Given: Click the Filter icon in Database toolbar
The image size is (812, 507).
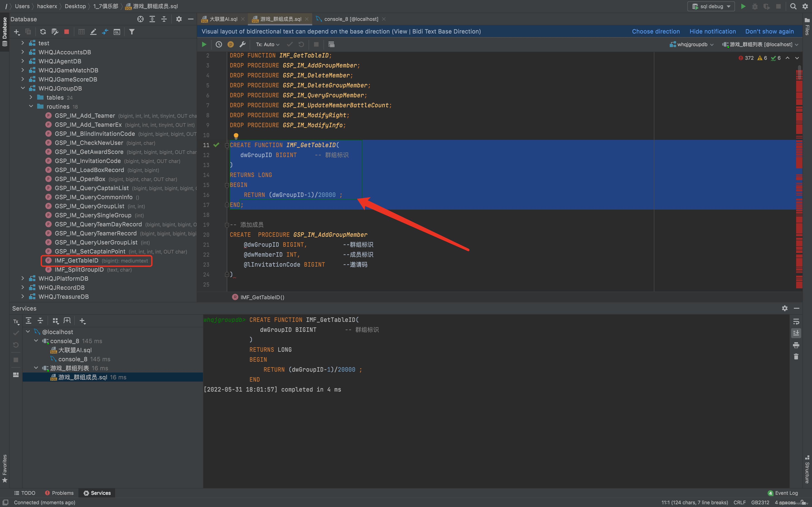Looking at the screenshot, I should click(x=132, y=32).
